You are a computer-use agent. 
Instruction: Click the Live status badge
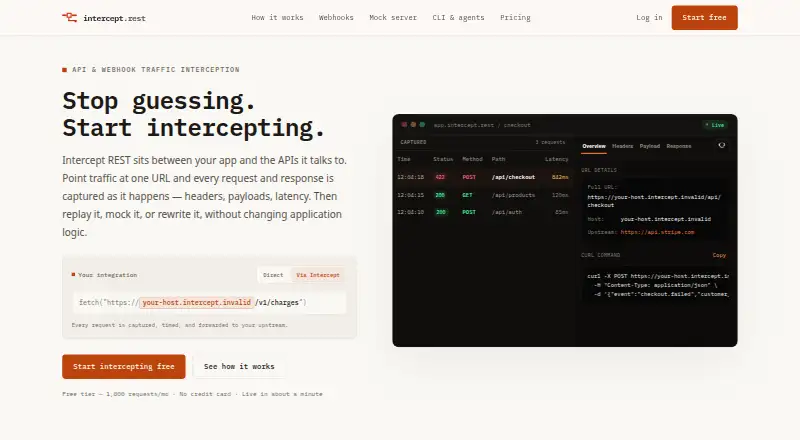coord(715,125)
